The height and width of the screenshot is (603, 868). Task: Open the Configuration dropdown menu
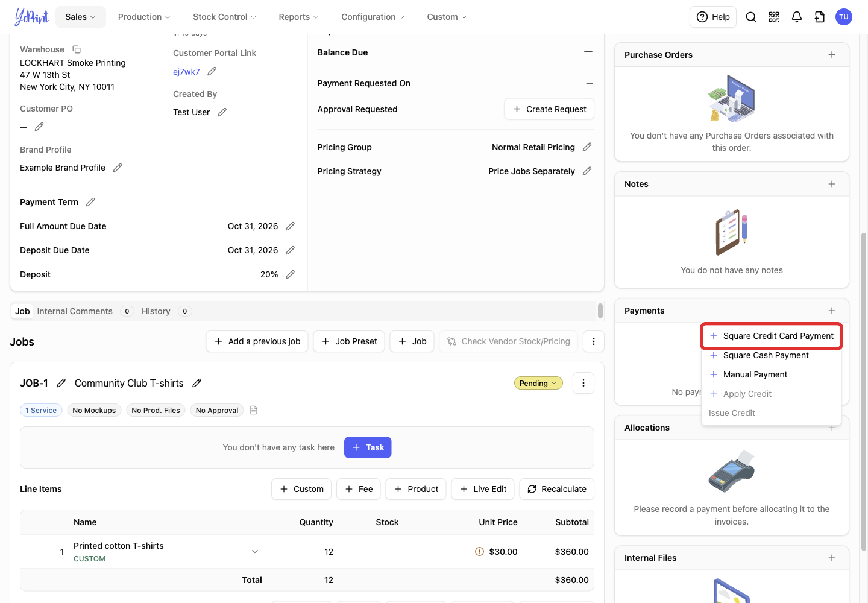click(373, 17)
